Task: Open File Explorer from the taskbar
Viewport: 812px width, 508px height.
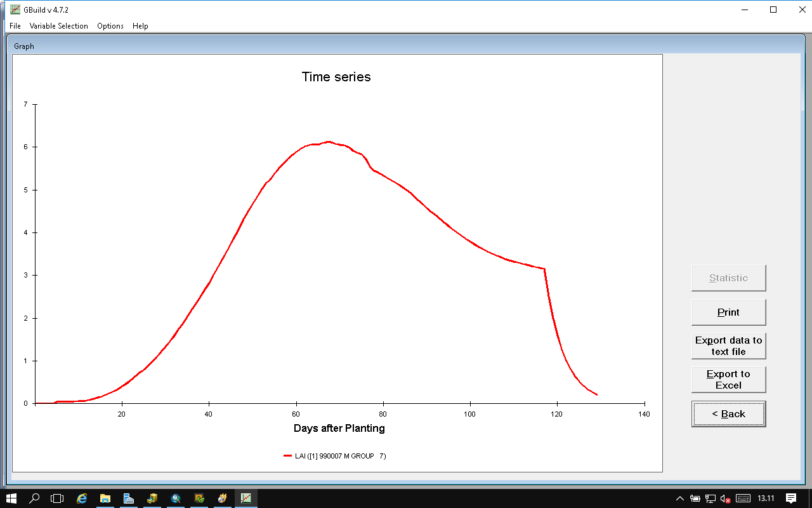Action: [105, 498]
